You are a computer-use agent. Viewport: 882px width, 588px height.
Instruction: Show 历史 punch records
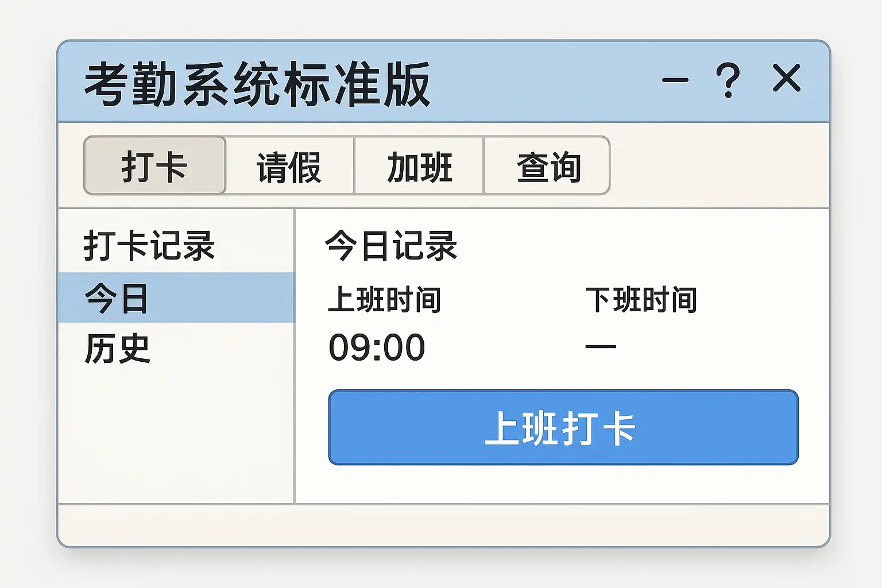tap(118, 348)
